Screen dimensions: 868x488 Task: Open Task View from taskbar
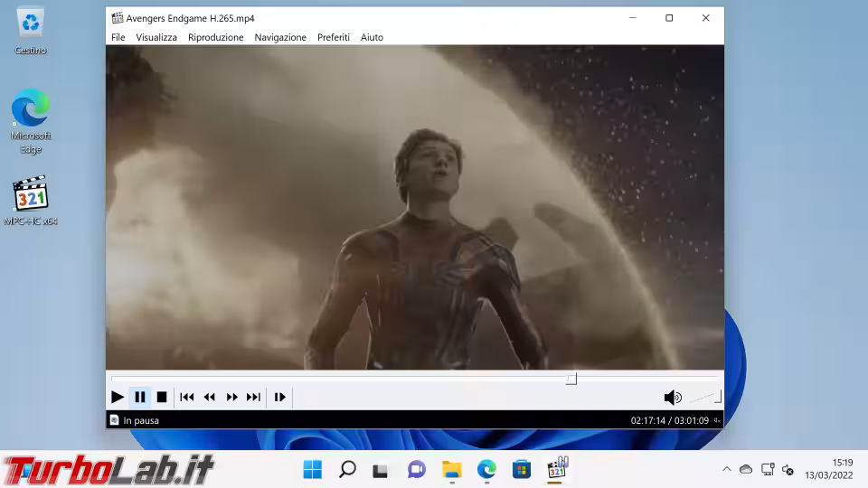point(381,470)
